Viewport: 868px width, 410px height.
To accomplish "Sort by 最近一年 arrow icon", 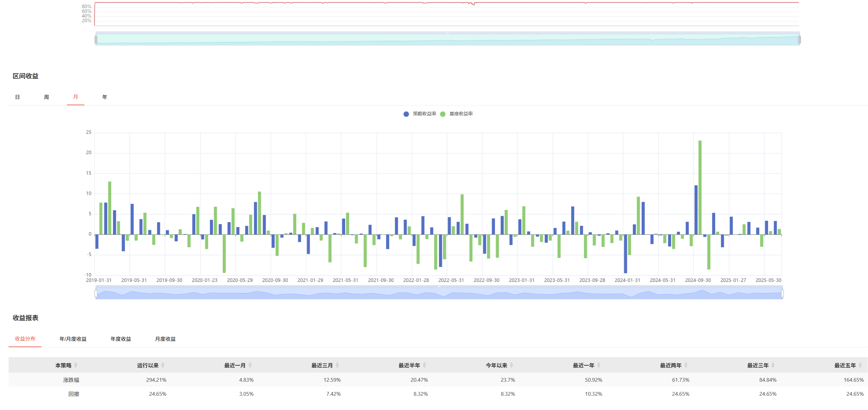I will [599, 365].
